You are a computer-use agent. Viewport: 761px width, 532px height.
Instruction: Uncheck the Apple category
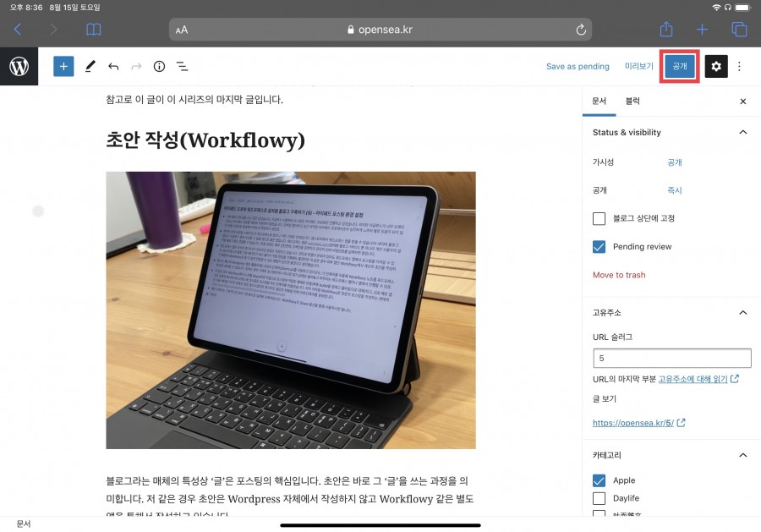pos(599,480)
